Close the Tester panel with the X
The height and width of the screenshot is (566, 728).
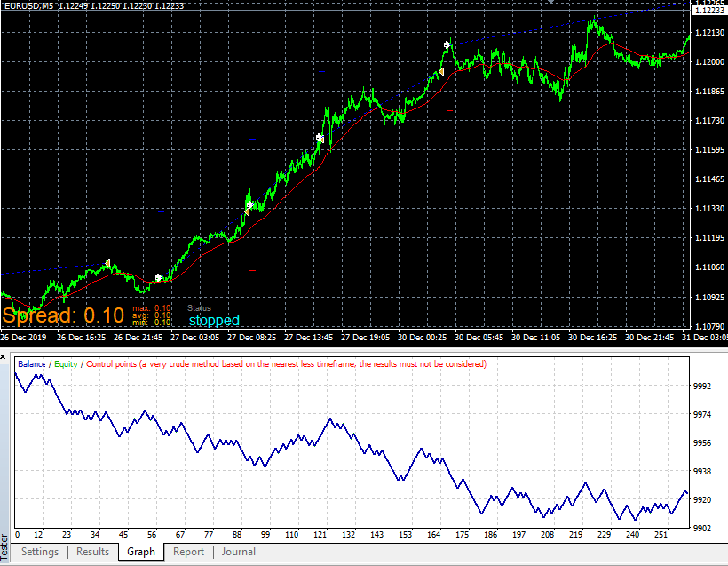click(3, 357)
